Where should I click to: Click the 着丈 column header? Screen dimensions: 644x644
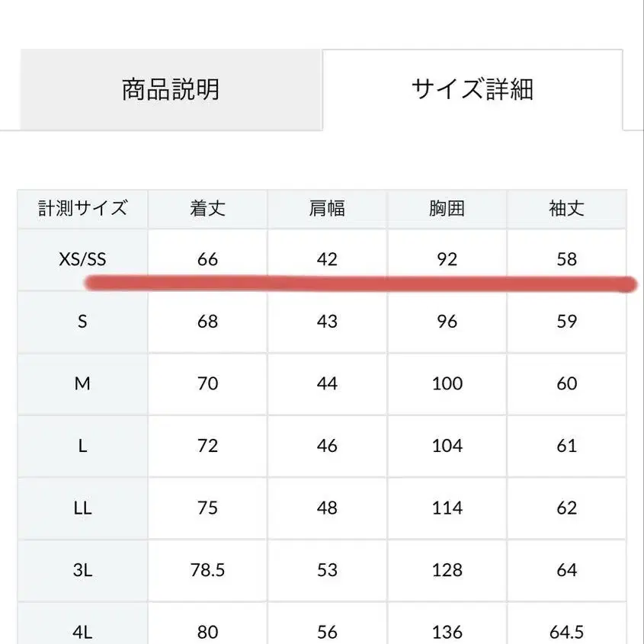point(207,208)
